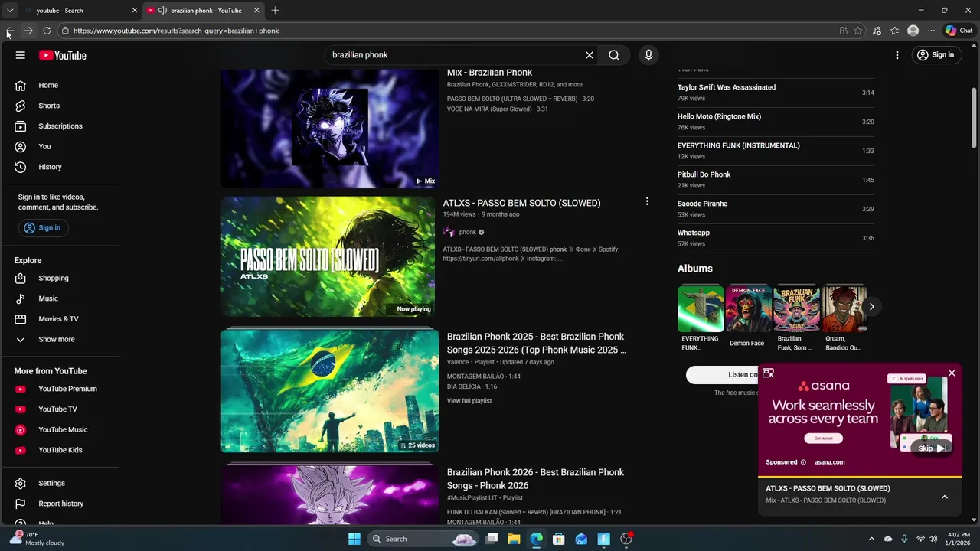Screen dimensions: 980x551
Task: Click asana.com sponsor link
Action: click(829, 462)
